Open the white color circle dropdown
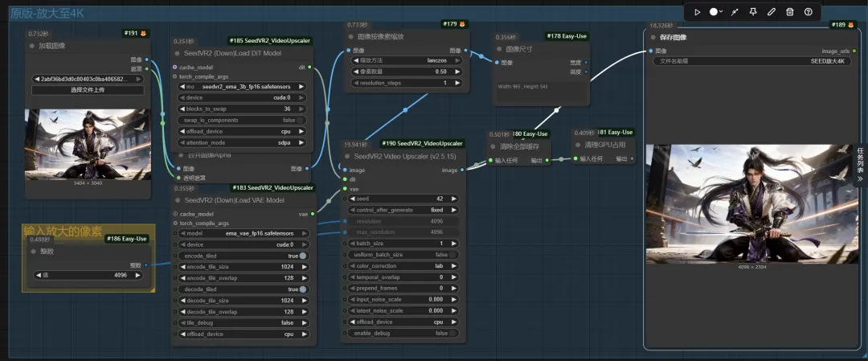The height and width of the screenshot is (361, 868). tap(716, 11)
